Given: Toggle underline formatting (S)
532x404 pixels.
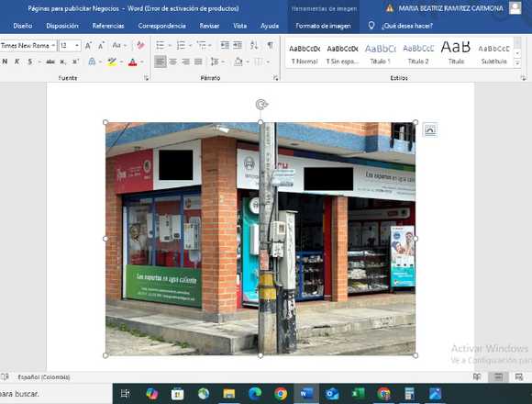Looking at the screenshot, I should tap(30, 62).
